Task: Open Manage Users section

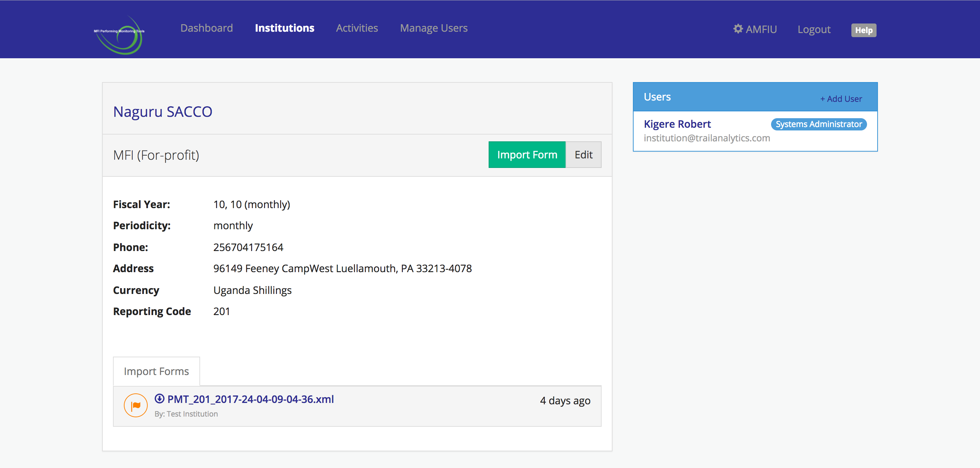Action: click(433, 28)
